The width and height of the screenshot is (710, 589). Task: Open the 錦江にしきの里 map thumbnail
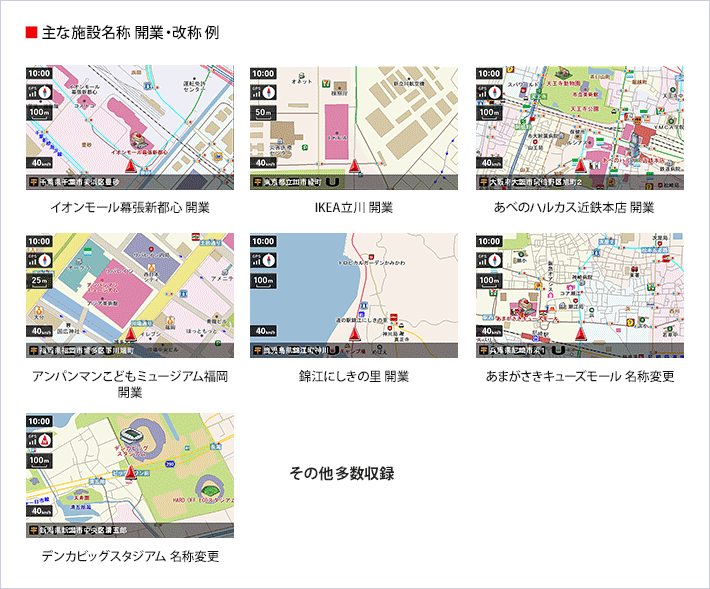354,295
